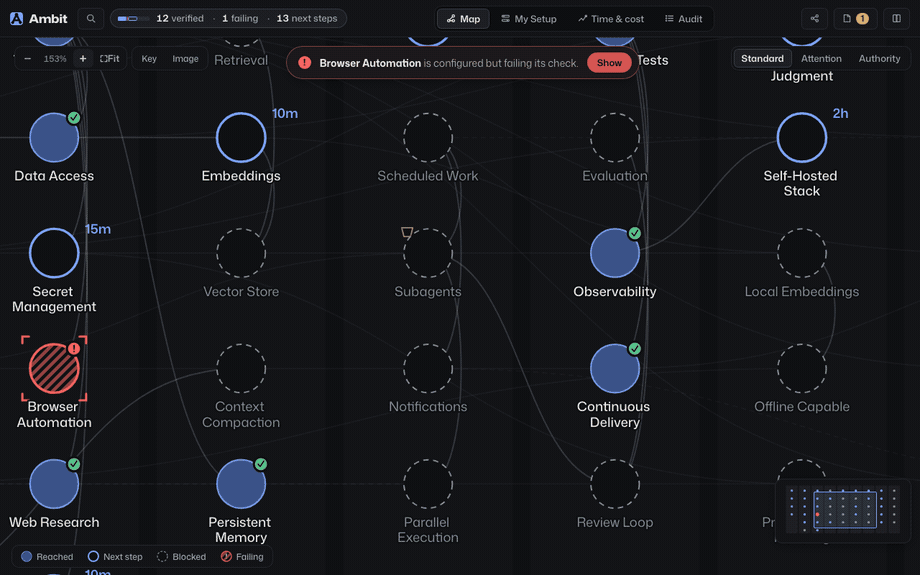Open the My Setup tab
The image size is (920, 575).
point(529,19)
